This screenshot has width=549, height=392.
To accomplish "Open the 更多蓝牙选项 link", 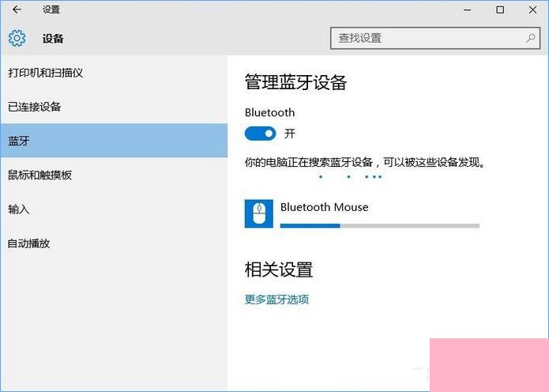I will click(x=276, y=300).
